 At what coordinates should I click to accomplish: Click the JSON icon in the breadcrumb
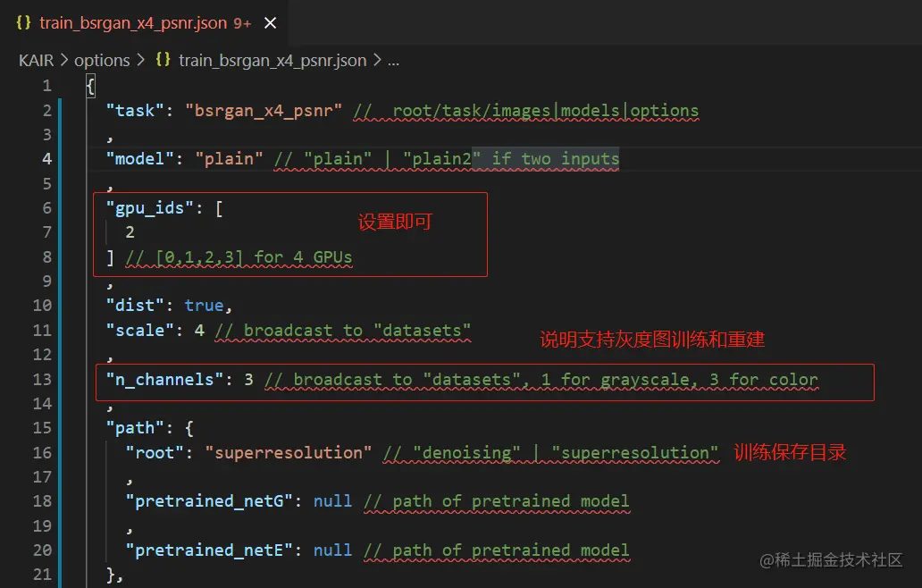pos(163,60)
